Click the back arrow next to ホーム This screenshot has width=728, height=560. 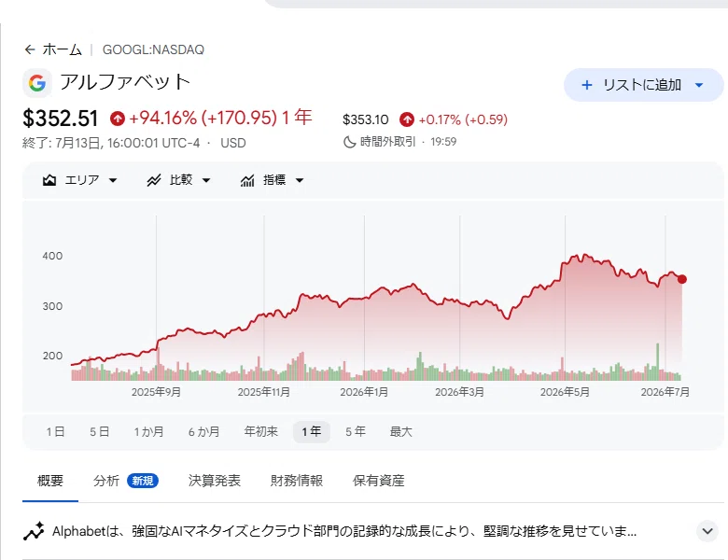[x=30, y=49]
